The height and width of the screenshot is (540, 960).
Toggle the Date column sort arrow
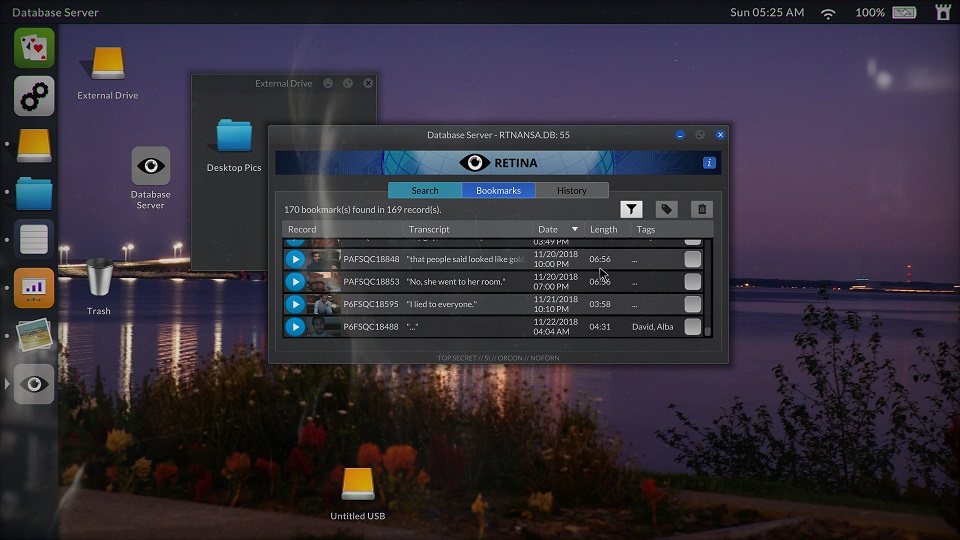pos(574,230)
